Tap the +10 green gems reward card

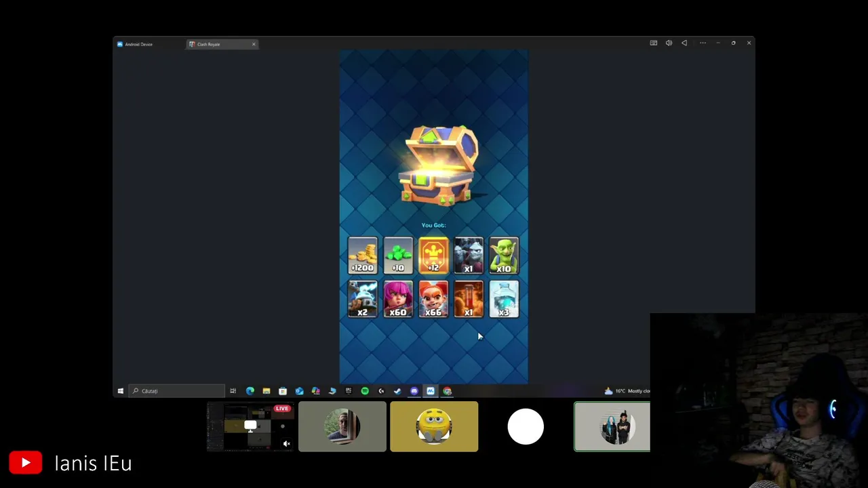(x=398, y=255)
